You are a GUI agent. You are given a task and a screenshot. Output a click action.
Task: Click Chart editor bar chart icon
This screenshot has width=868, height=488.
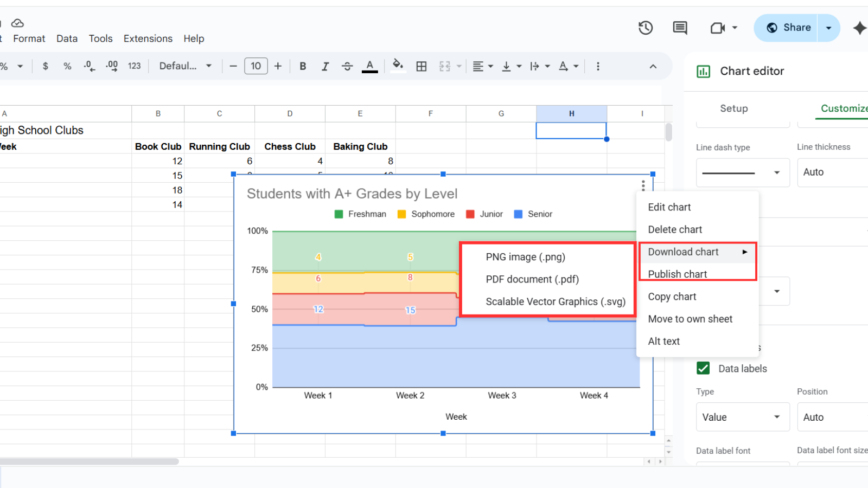point(703,71)
